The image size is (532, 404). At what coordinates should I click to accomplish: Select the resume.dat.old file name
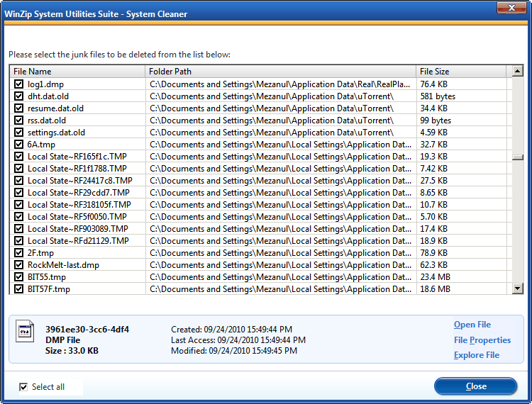point(55,108)
